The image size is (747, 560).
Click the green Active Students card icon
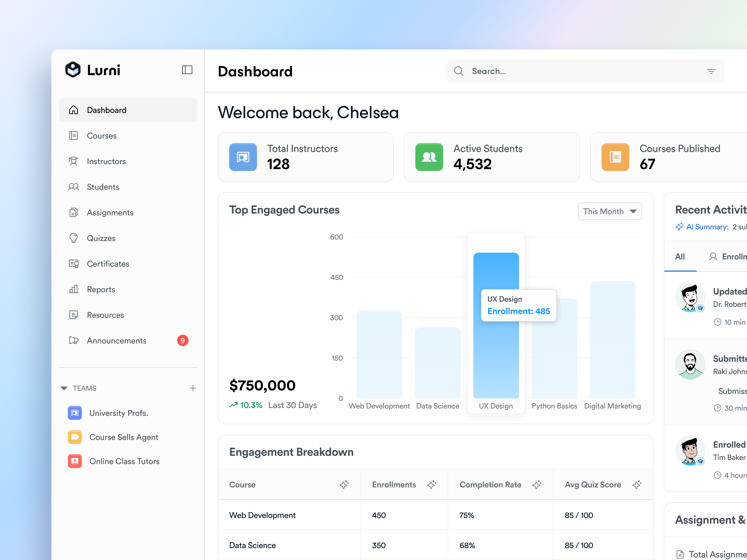429,157
